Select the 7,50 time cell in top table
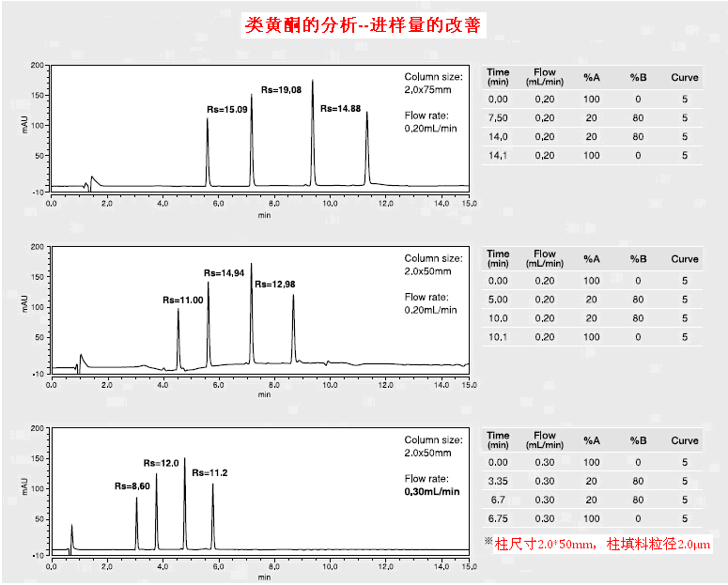The width and height of the screenshot is (728, 585). coord(498,118)
